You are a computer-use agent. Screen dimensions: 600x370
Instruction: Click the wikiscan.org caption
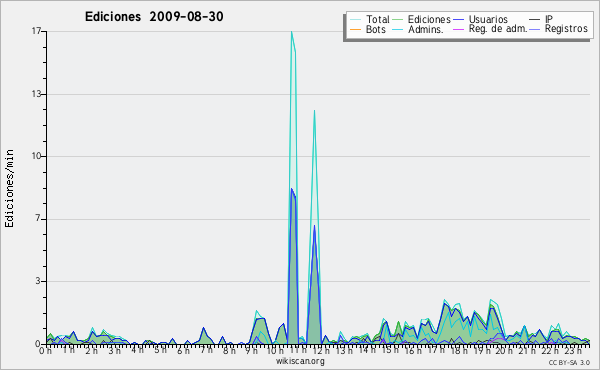coord(300,361)
